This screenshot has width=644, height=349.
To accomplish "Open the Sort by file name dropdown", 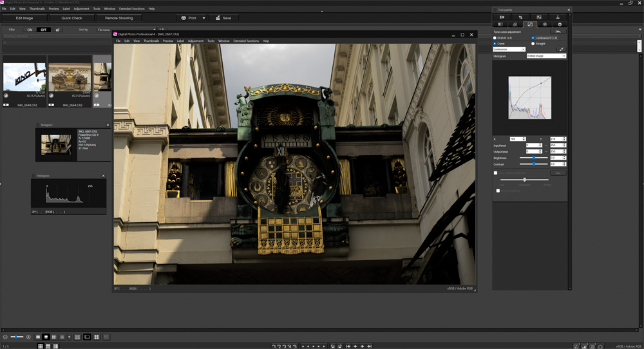I will click(126, 30).
